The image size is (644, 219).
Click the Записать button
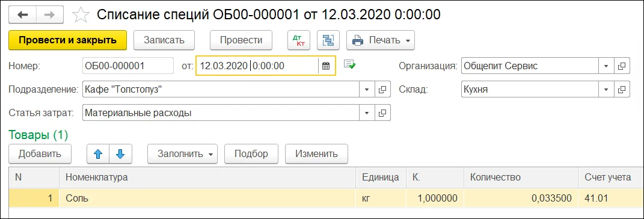(164, 40)
